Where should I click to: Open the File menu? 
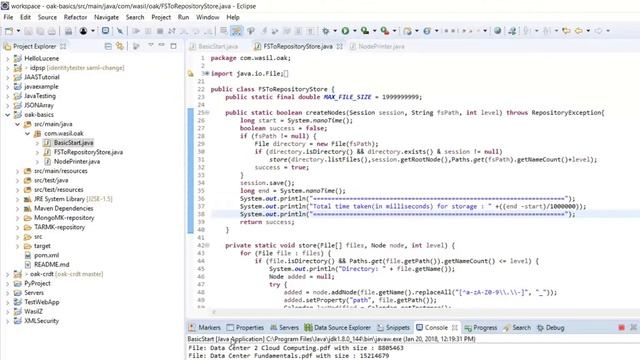click(8, 17)
